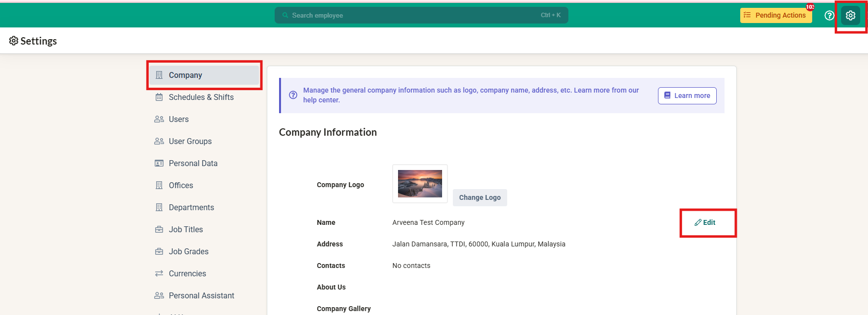The image size is (868, 315).
Task: Click the Personal Assistant people icon
Action: (x=159, y=295)
